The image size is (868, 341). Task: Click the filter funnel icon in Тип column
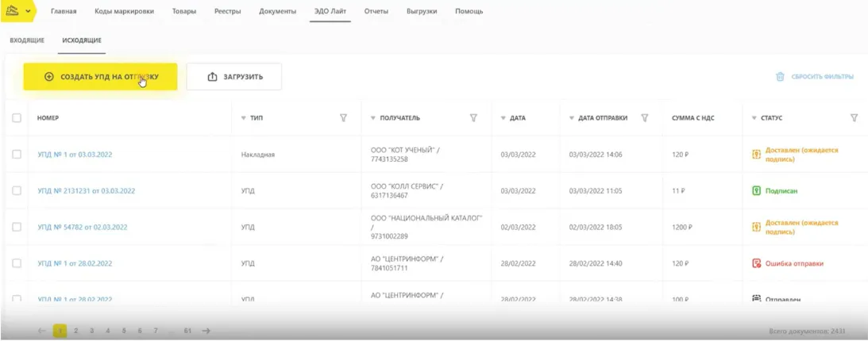pyautogui.click(x=343, y=118)
